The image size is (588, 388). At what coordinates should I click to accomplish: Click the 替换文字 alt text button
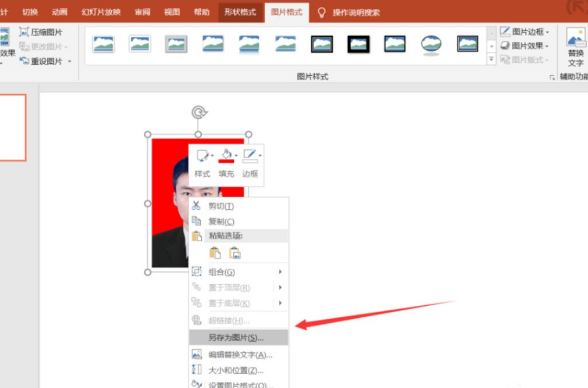(576, 47)
